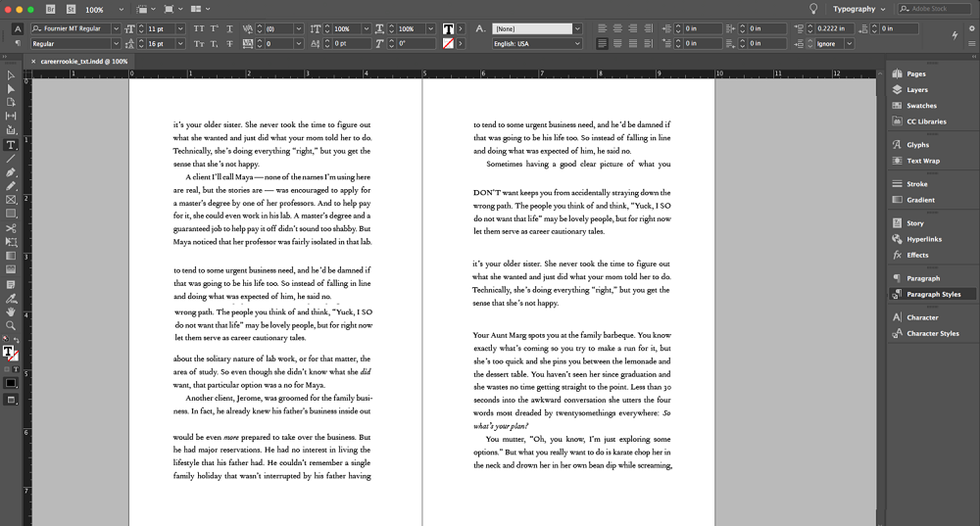
Task: Toggle Underline text formatting
Action: tap(228, 29)
